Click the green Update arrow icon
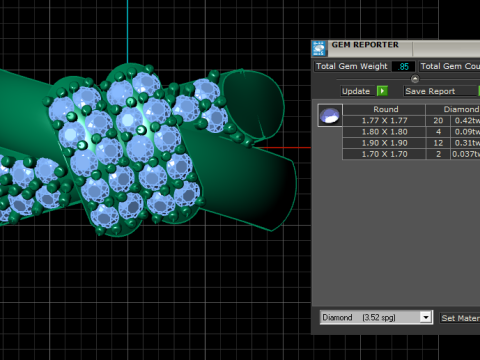 coord(382,91)
